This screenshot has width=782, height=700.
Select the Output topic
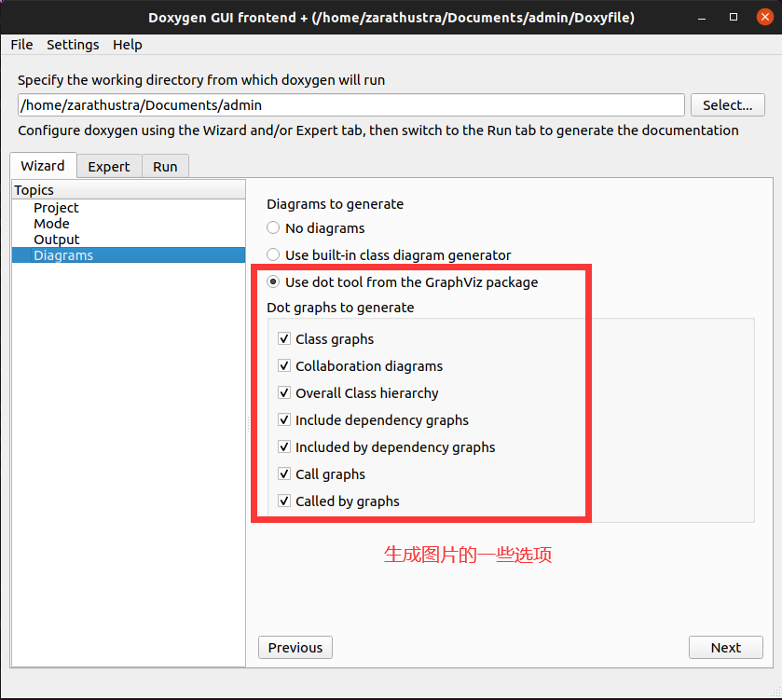coord(129,240)
